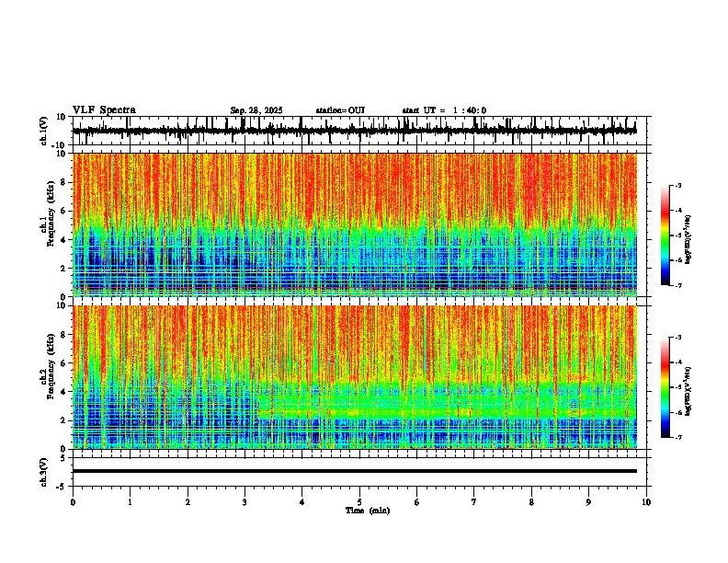
Task: Click the 'ch.1(V)' waveform axis label
Action: point(44,131)
